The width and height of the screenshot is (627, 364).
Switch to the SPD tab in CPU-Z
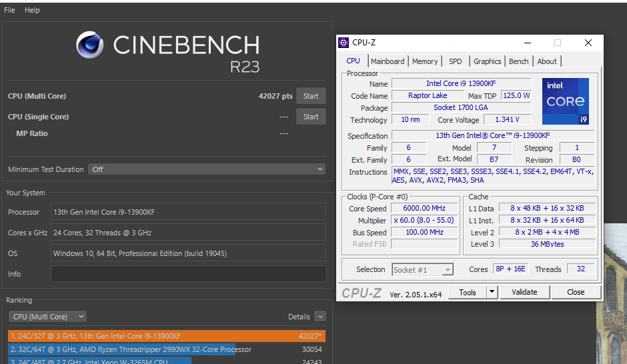coord(455,61)
